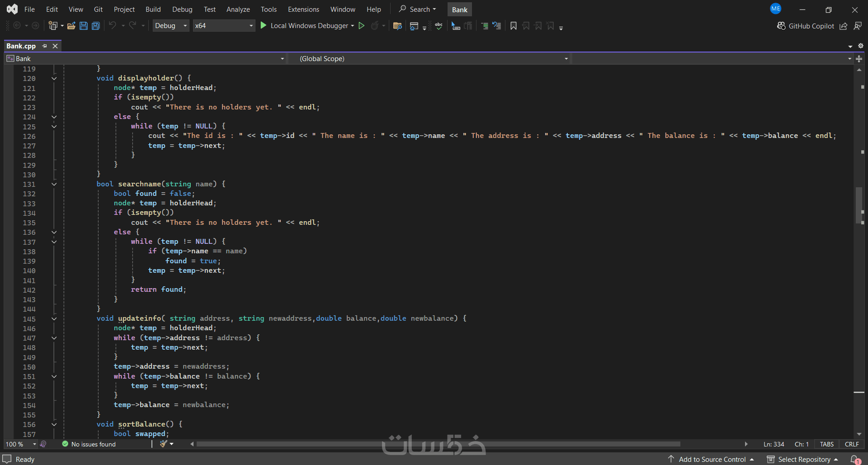
Task: Comment out selected lines icon
Action: pyautogui.click(x=485, y=26)
